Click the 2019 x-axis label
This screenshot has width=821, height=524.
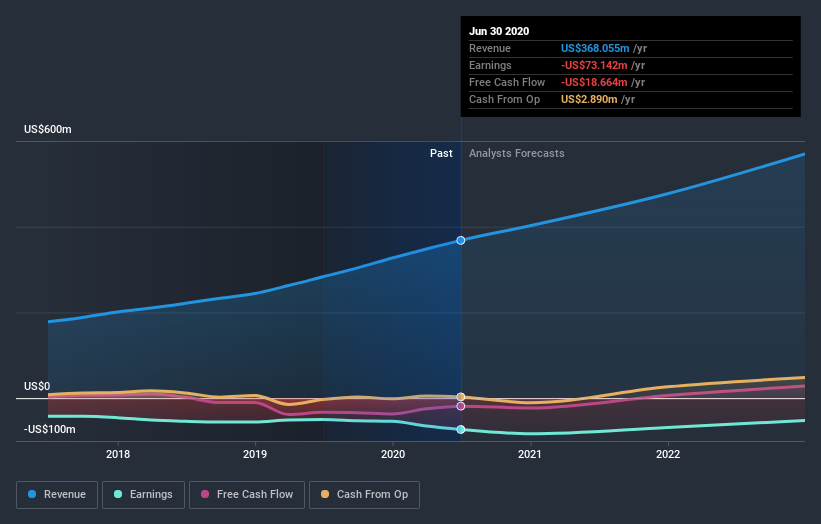(x=255, y=454)
